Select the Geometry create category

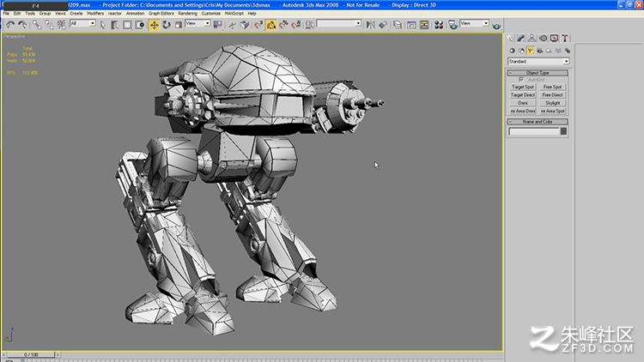(512, 51)
